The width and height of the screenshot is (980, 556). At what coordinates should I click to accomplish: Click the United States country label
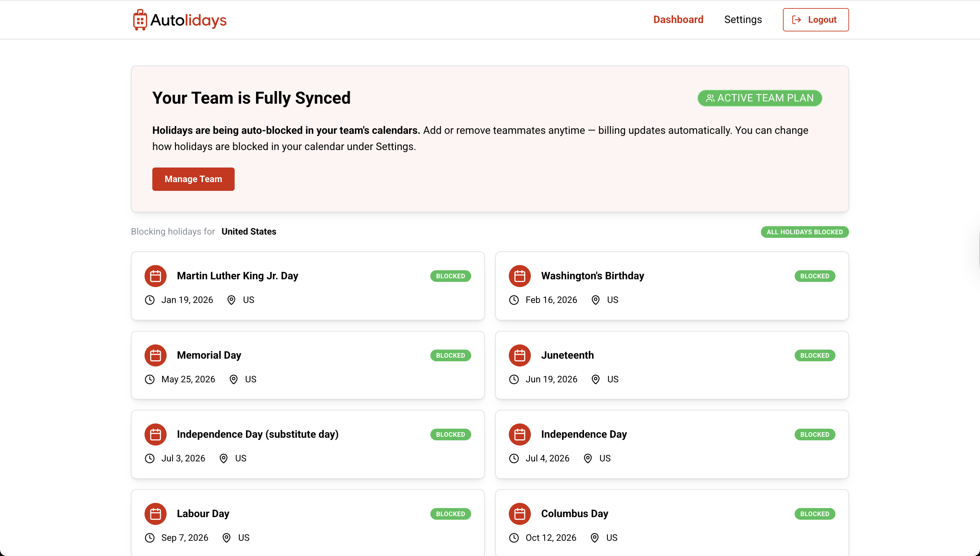[249, 231]
